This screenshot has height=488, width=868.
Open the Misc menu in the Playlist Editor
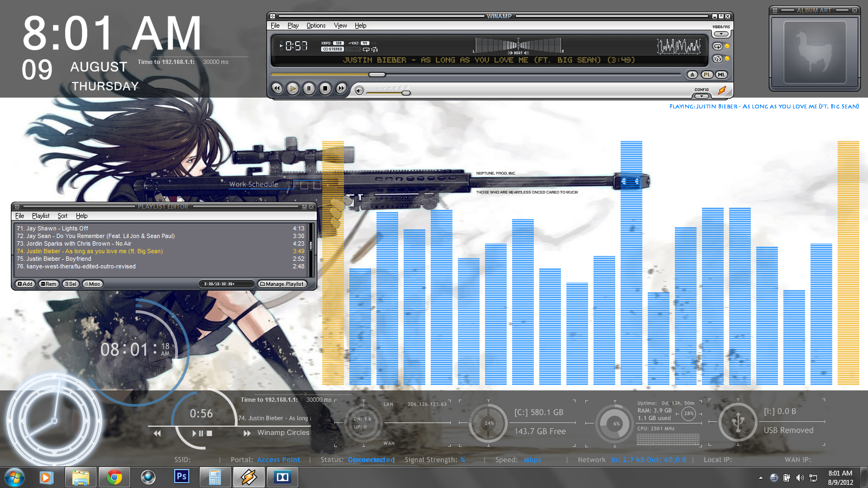click(x=92, y=284)
